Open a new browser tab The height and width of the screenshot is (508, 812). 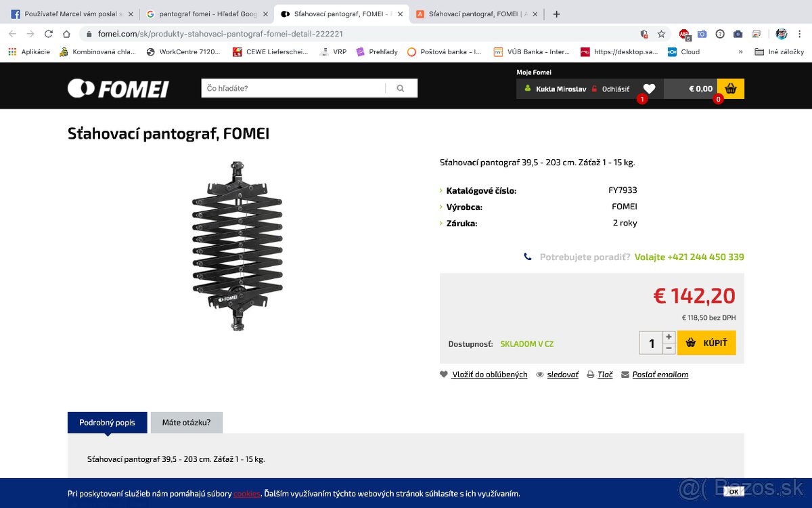(556, 14)
